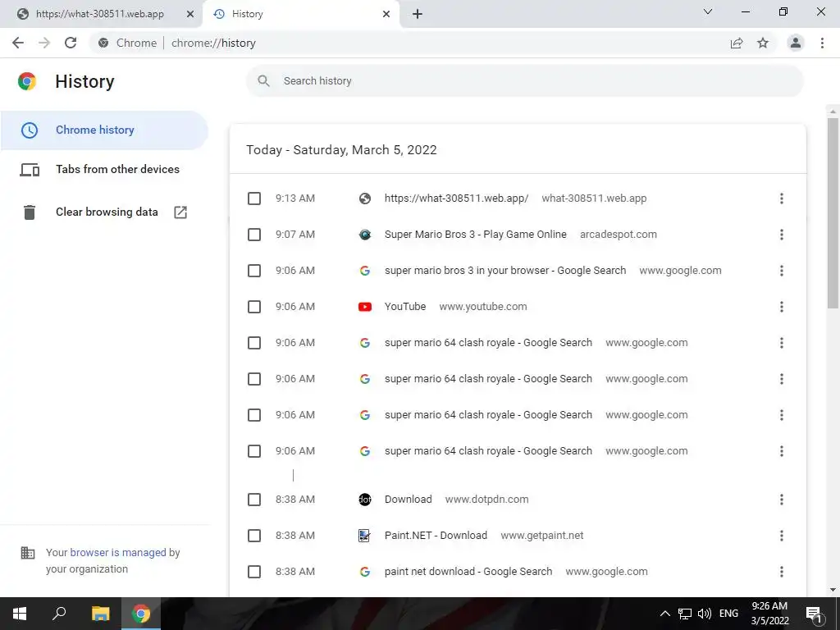
Task: Open more actions for Paint.NET - Download entry
Action: [782, 536]
